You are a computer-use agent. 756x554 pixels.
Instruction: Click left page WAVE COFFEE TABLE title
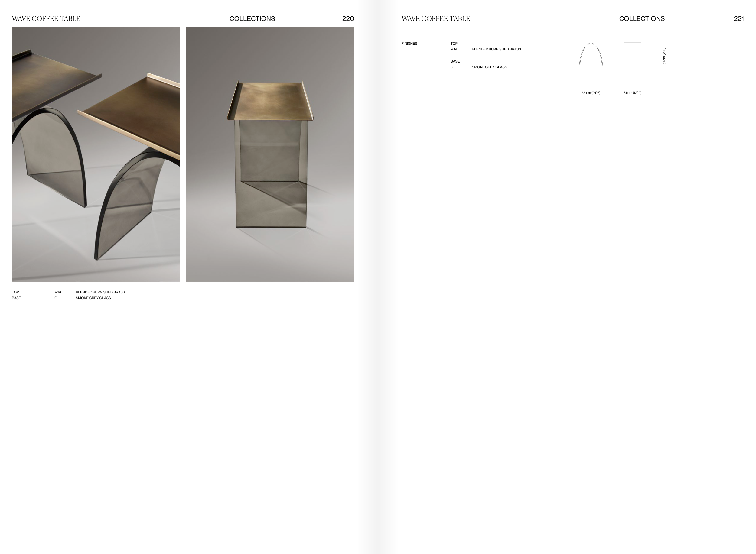pyautogui.click(x=46, y=19)
